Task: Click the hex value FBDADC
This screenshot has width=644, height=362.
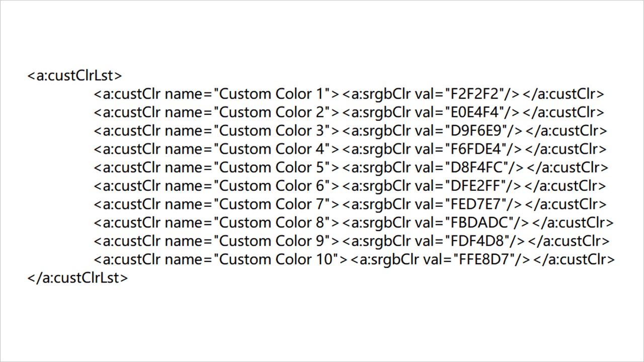Action: (478, 223)
